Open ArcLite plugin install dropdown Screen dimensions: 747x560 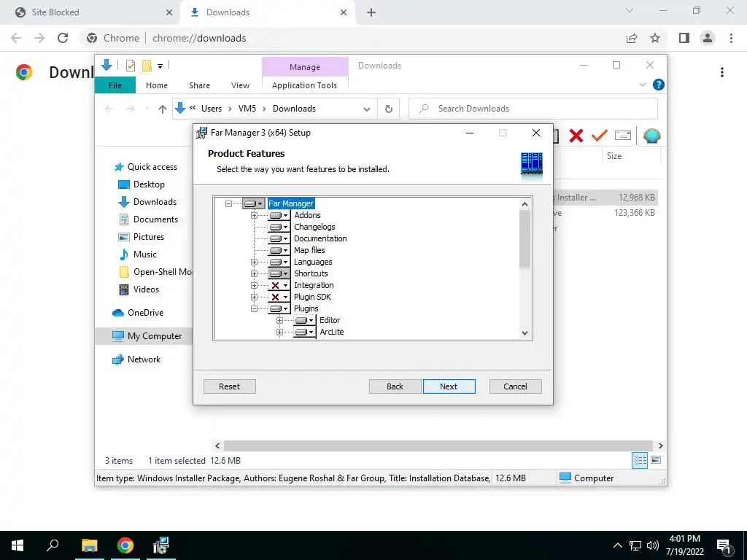coord(305,332)
